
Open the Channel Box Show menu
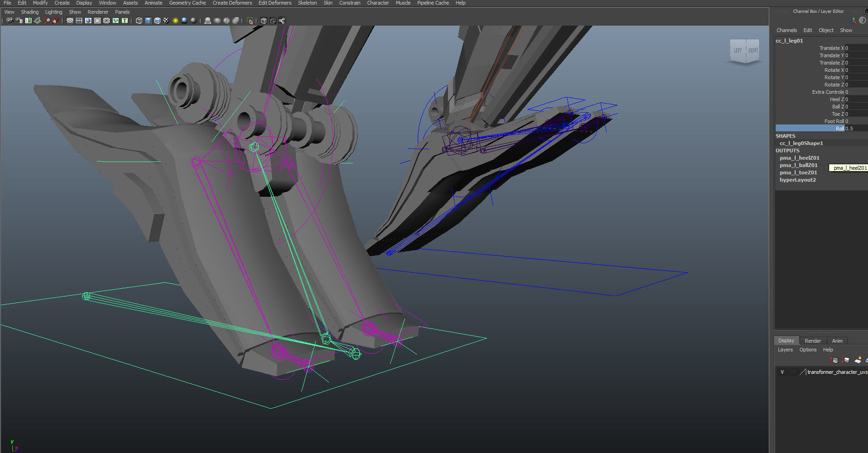tap(846, 30)
